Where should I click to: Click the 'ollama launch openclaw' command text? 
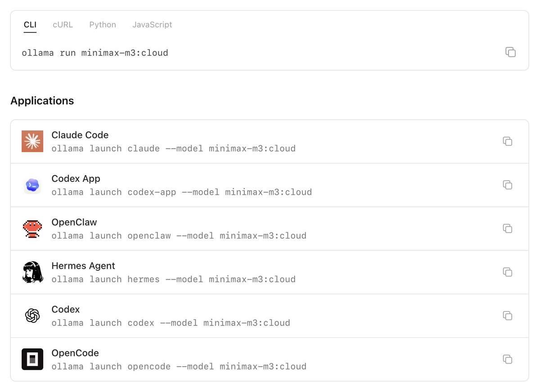[x=179, y=236]
